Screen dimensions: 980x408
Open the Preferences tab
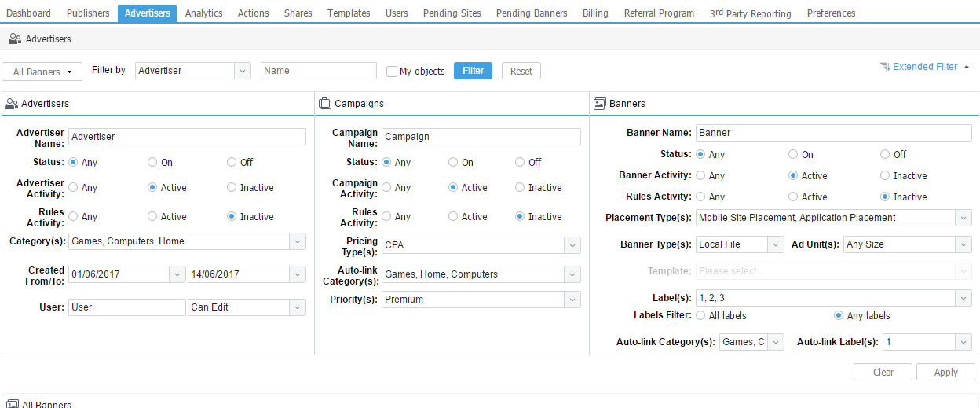831,13
